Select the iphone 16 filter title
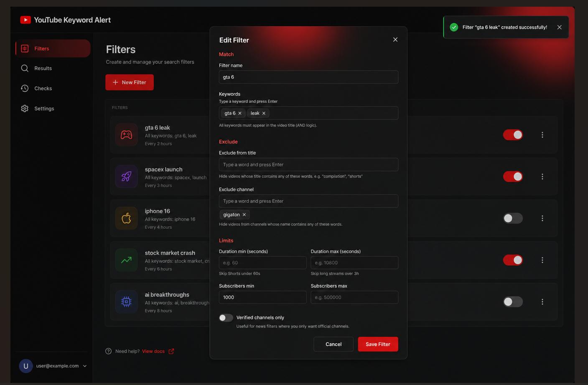This screenshot has height=385, width=588. [x=158, y=211]
